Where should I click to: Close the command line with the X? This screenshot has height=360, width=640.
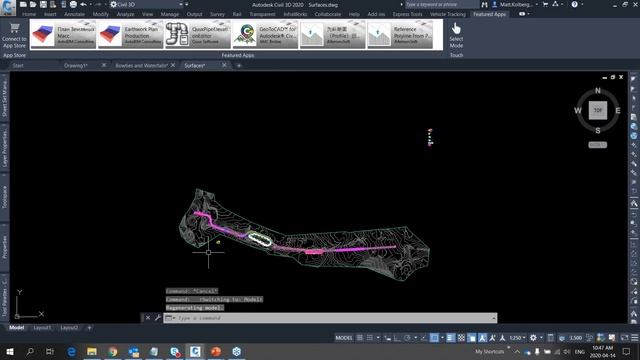[x=148, y=318]
